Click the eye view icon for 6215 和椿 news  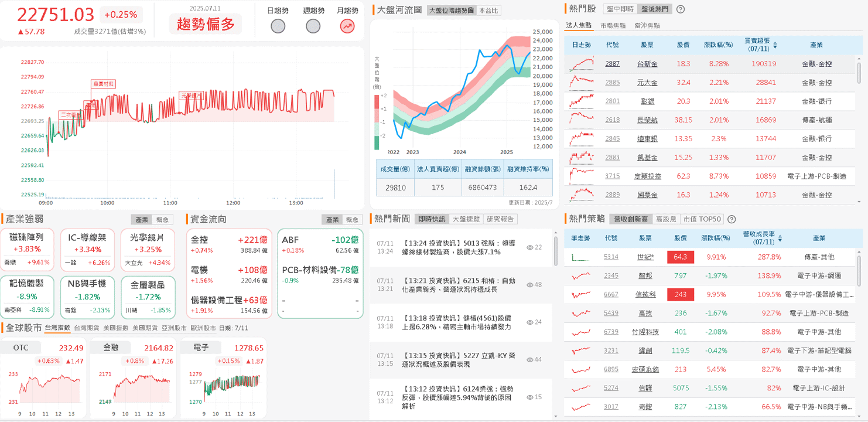point(529,285)
